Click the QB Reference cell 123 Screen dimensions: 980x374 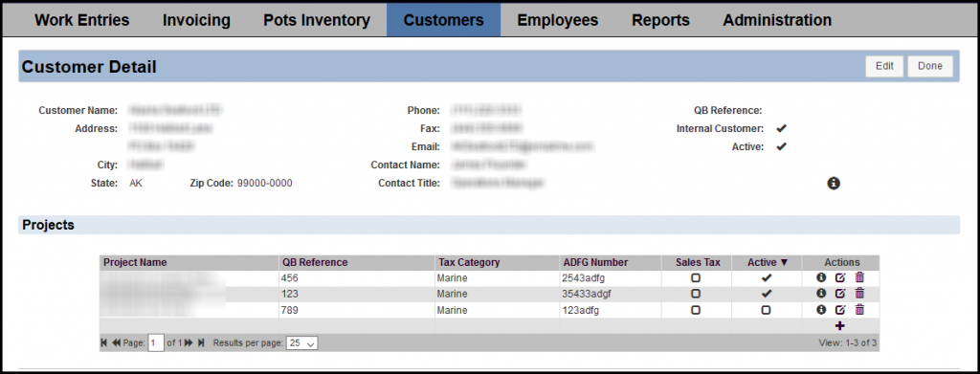tap(290, 294)
